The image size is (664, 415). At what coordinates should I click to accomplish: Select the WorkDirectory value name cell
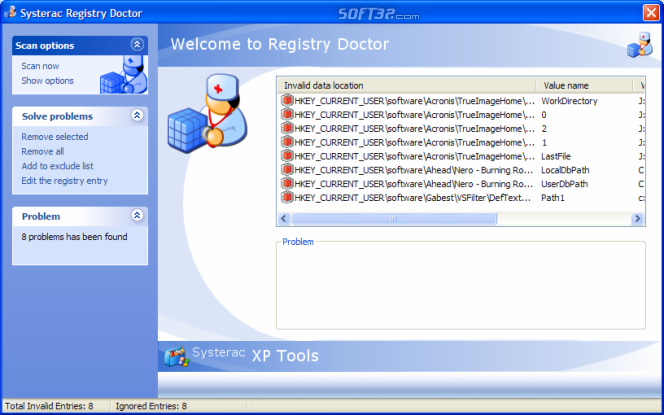pyautogui.click(x=569, y=101)
